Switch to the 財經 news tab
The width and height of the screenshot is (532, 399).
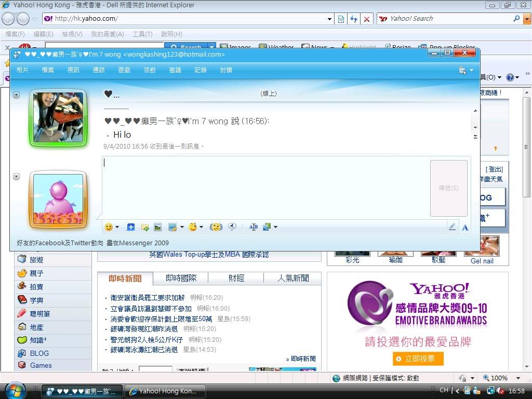236,278
